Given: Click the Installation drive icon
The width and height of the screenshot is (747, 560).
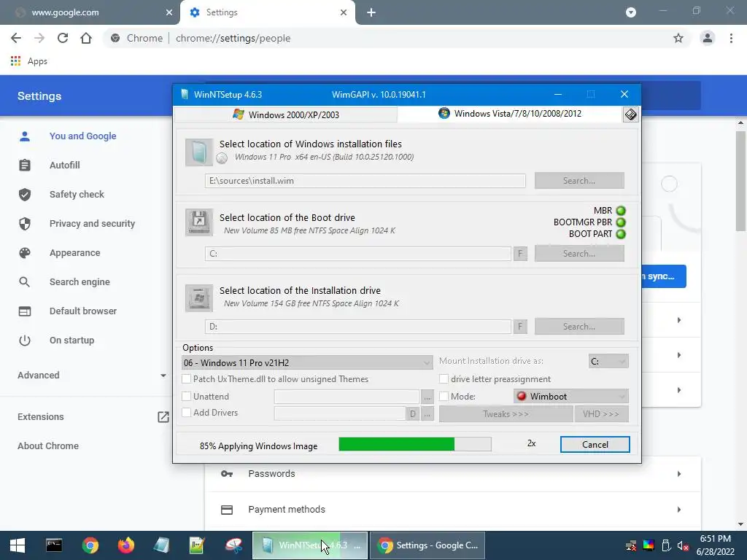Looking at the screenshot, I should (x=198, y=297).
